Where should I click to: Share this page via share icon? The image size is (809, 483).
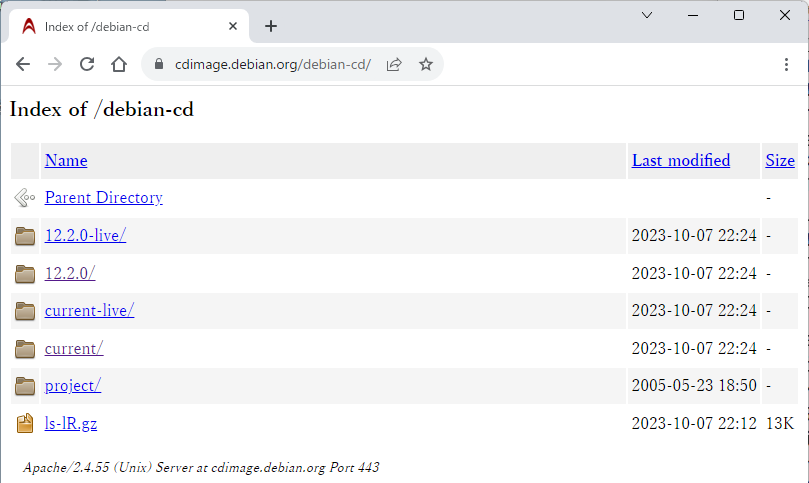pos(394,65)
